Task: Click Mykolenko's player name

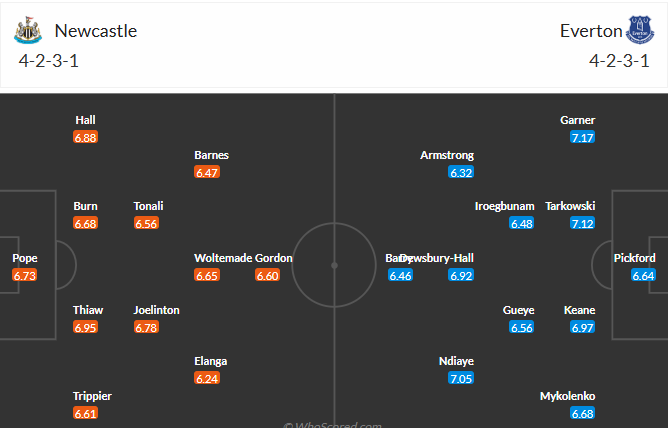Action: click(x=568, y=396)
